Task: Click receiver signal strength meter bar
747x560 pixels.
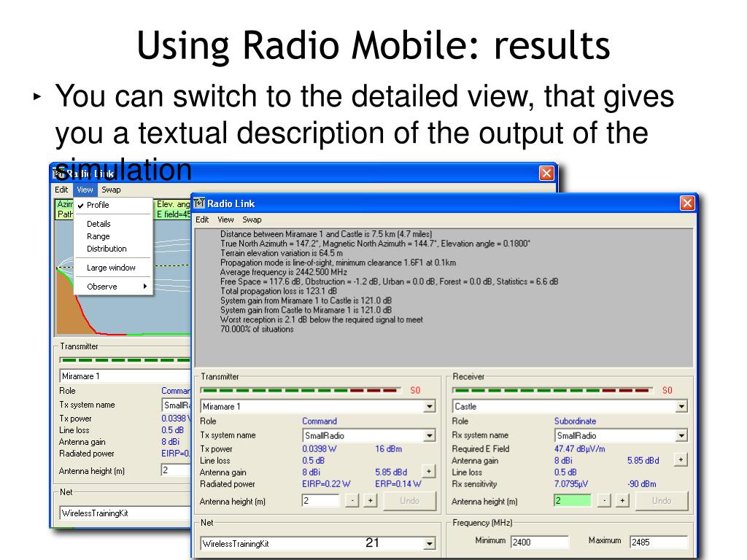Action: point(551,391)
